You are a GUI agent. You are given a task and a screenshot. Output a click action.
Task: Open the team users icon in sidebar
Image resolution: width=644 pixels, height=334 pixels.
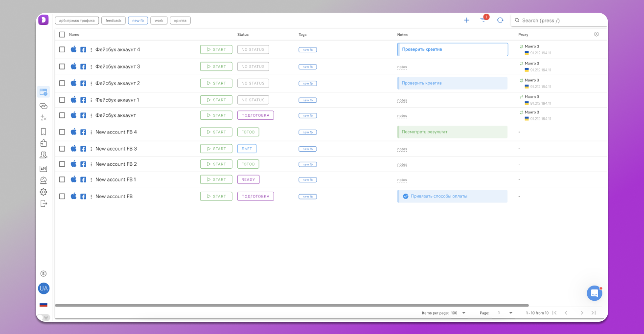[43, 155]
